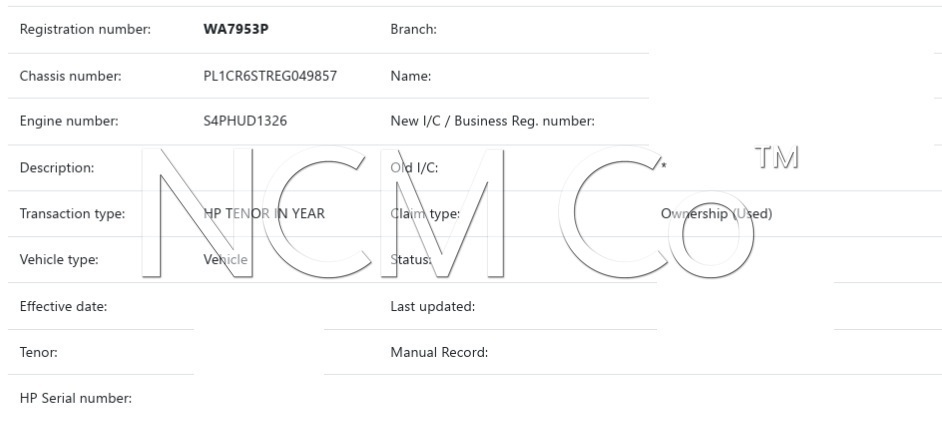Click the Name field label
The height and width of the screenshot is (425, 942).
410,76
